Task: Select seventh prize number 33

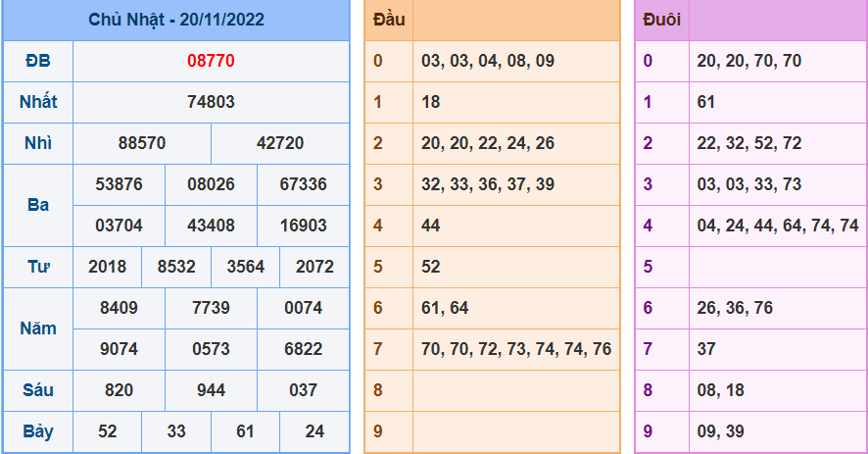Action: pos(176,431)
